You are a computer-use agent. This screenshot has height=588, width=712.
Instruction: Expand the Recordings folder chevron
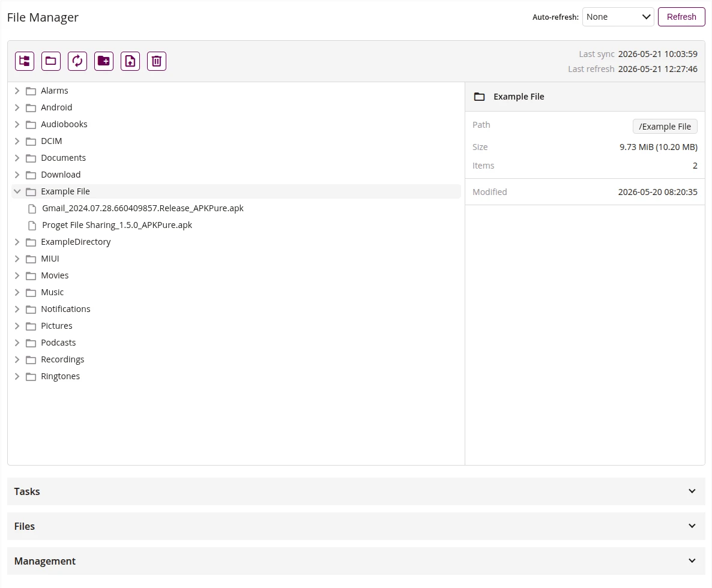click(17, 359)
